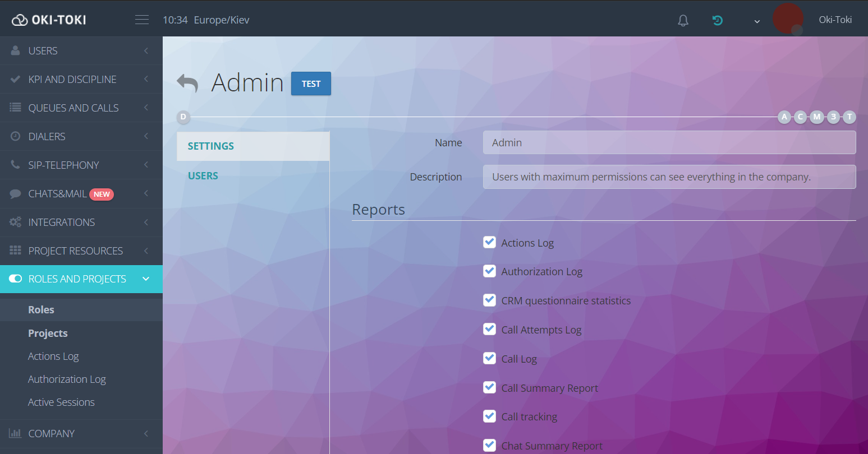Click the Europe/Kiev timezone text

coord(222,20)
